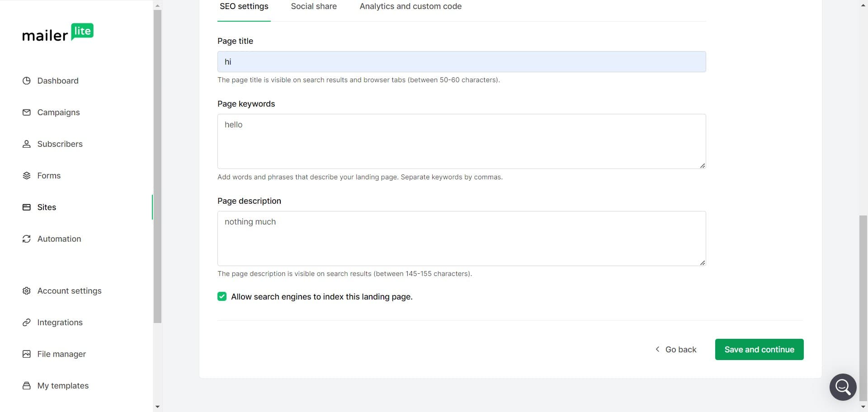Click inside the Page keywords text area

pos(461,141)
